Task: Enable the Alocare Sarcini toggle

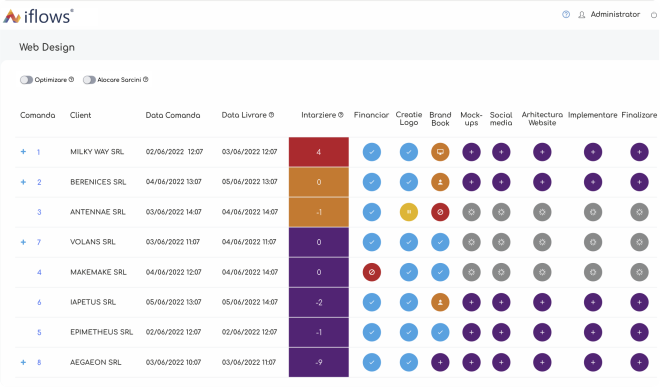Action: click(x=89, y=80)
